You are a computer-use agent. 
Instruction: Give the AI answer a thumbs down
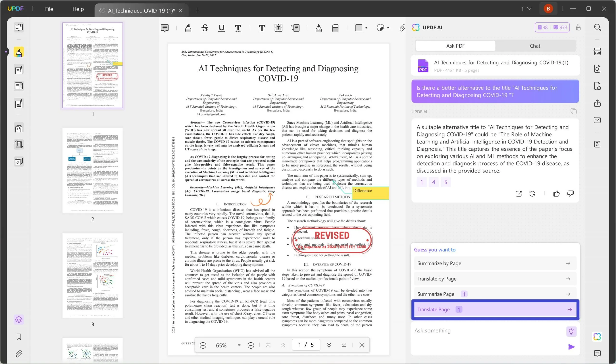pos(571,193)
